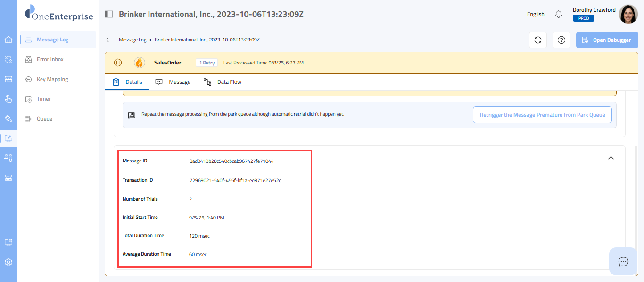
Task: Open Dorothy Crawford profile avatar
Action: pyautogui.click(x=628, y=14)
